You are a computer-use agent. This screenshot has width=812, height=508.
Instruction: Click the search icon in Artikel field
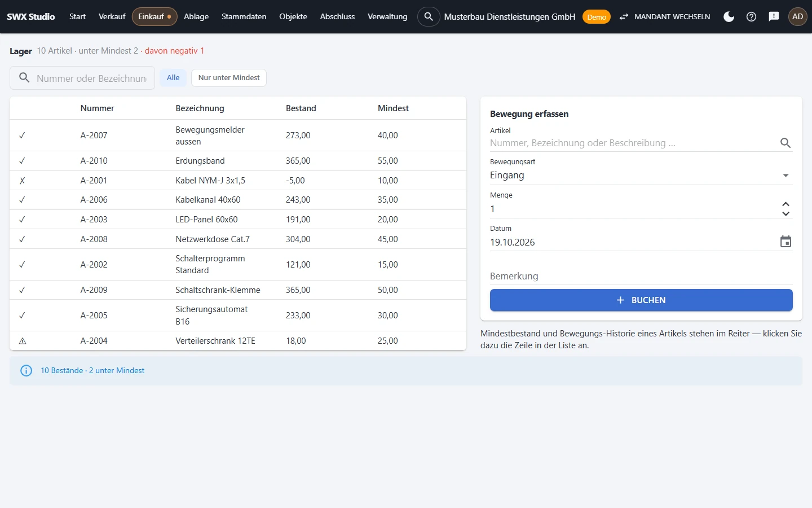click(785, 143)
